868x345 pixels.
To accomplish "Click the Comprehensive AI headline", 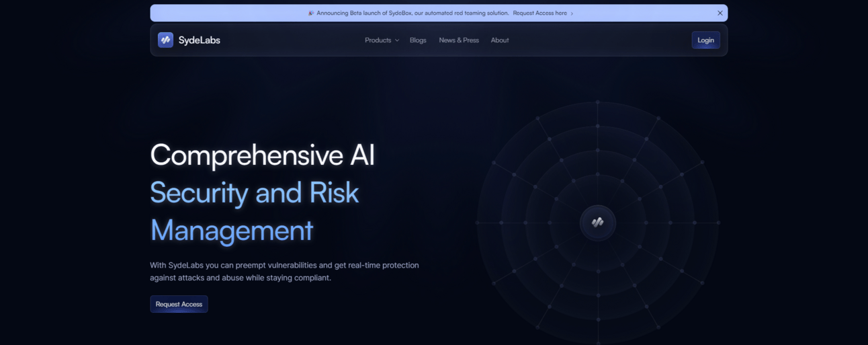I will click(x=262, y=155).
